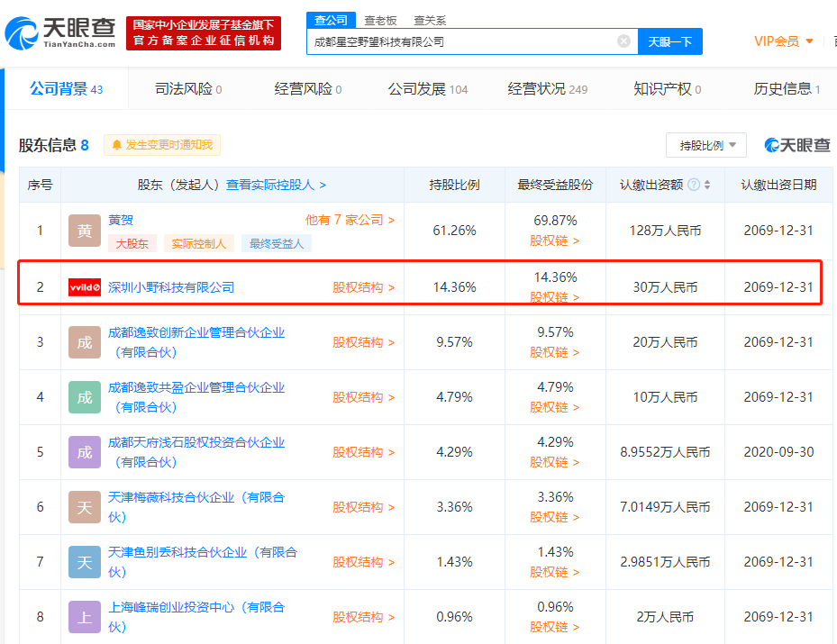Open the 持股比例 dropdown filter

click(706, 145)
